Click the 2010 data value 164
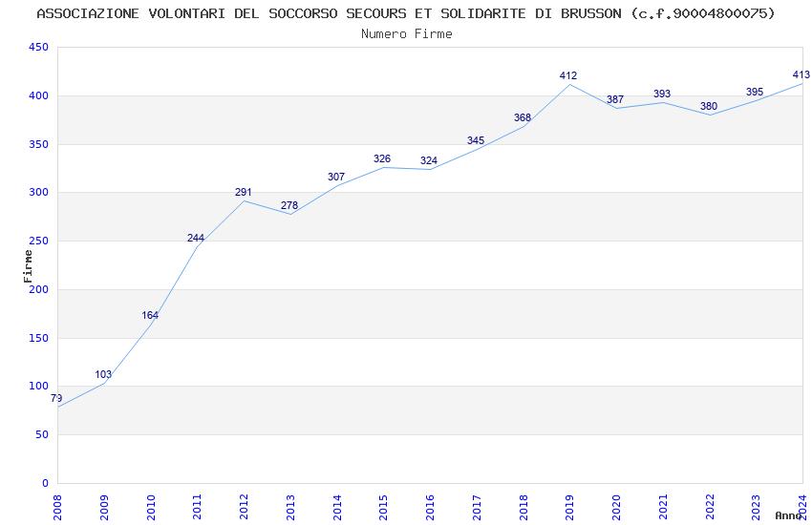 [150, 315]
